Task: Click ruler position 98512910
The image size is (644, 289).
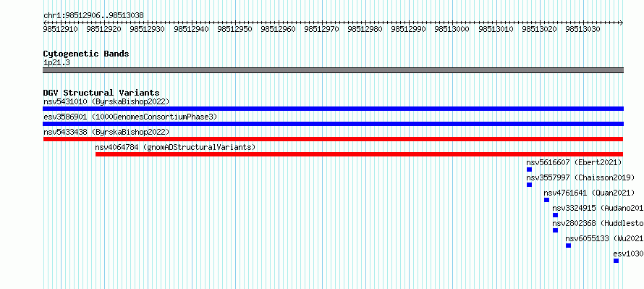Action: coord(60,30)
